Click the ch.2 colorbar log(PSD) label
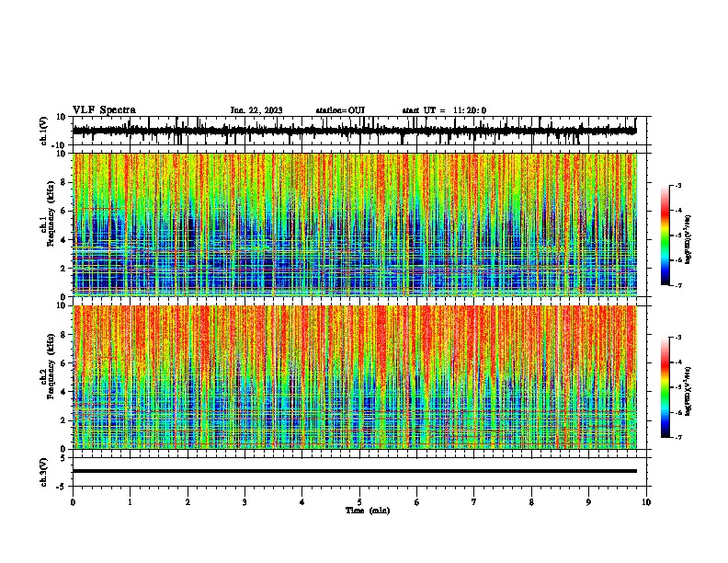 pyautogui.click(x=688, y=391)
